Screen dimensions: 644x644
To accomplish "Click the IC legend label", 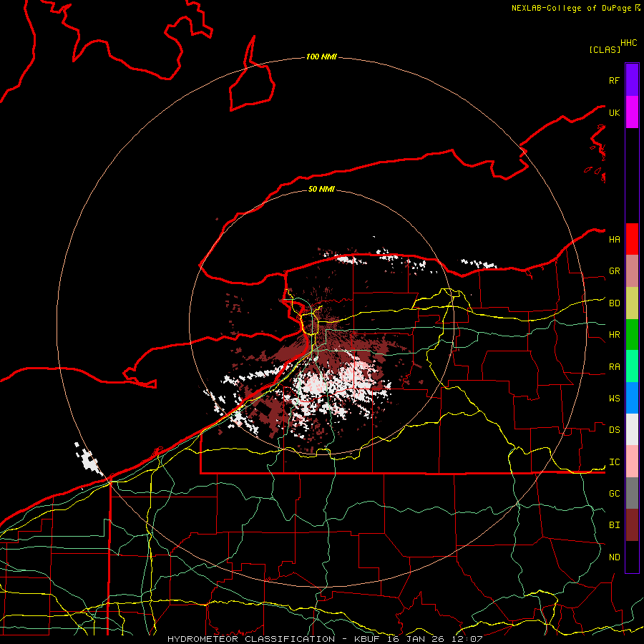I will (x=614, y=462).
